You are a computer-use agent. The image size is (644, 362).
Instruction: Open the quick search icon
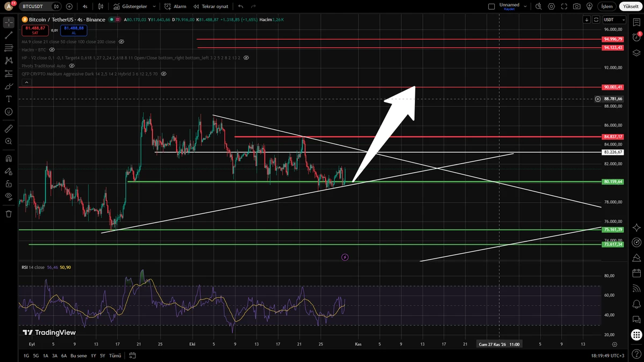tap(539, 6)
